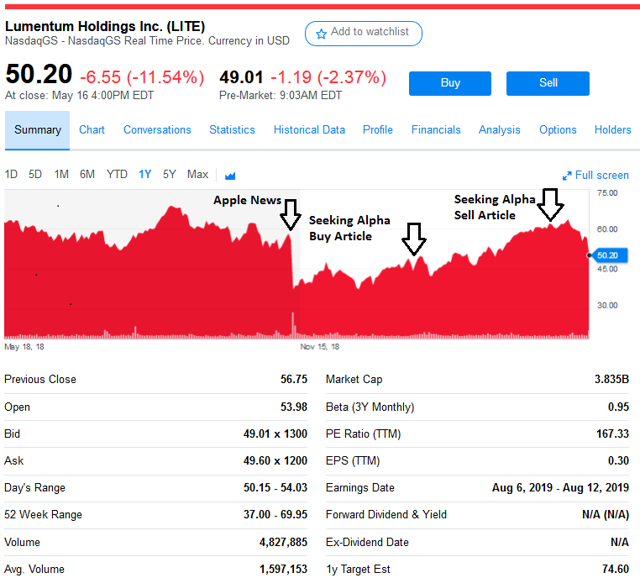Switch to the Analysis tab
Screen dimensions: 640x578
[499, 130]
